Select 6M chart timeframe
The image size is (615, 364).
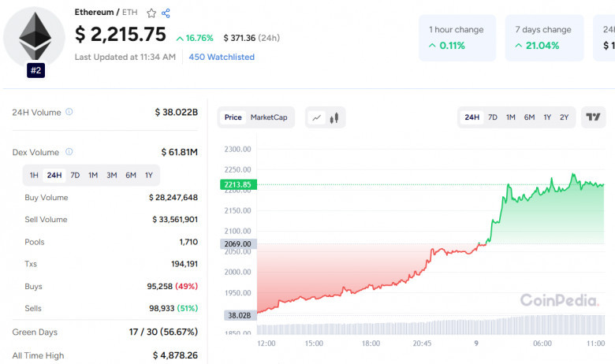tap(530, 117)
